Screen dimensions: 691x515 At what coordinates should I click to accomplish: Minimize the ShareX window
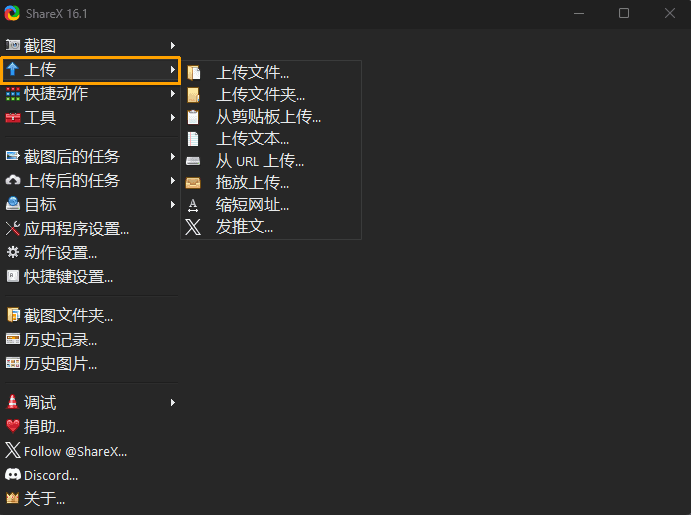(579, 13)
